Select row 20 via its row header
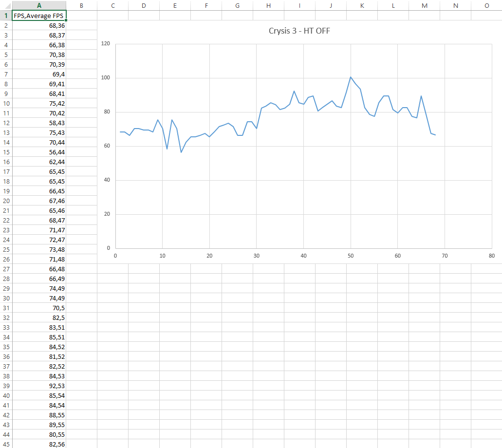Image resolution: width=502 pixels, height=448 pixels. [x=6, y=201]
